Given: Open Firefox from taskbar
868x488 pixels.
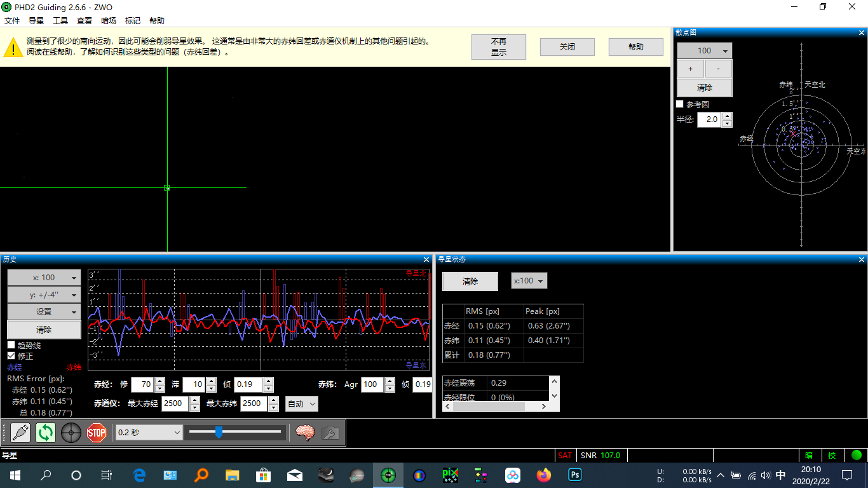Looking at the screenshot, I should point(543,475).
